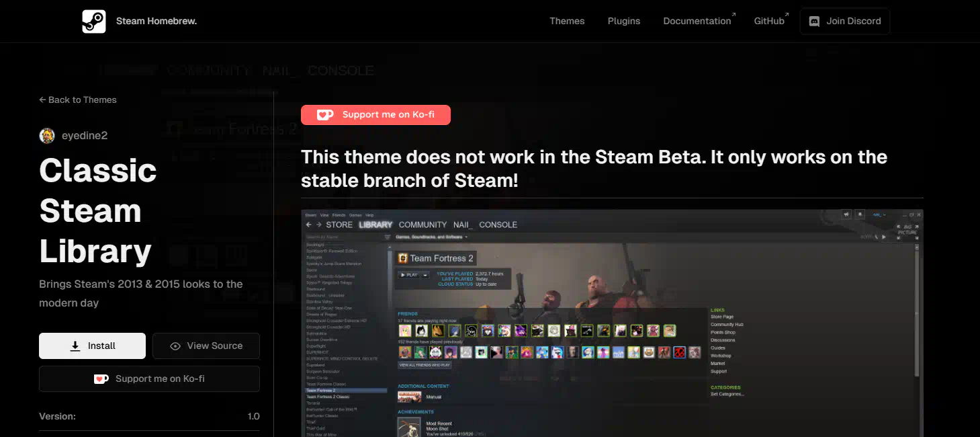Open the eyedine2 author name link
Image resolution: width=980 pixels, height=437 pixels.
(85, 136)
